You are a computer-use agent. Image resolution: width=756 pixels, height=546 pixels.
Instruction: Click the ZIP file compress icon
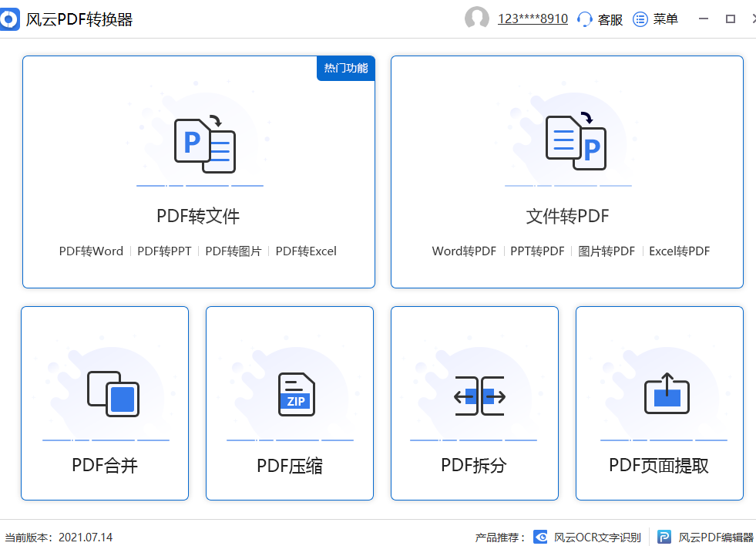297,395
